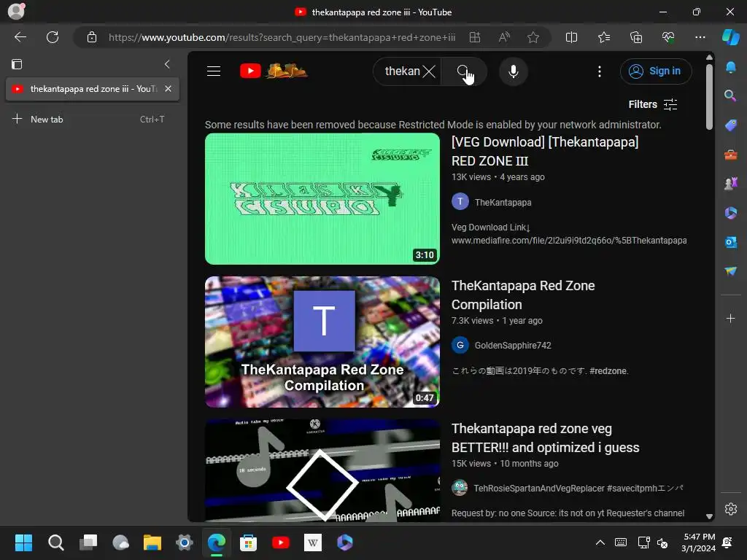Click the YouTube logo home button
Screen dimensions: 747x560
pos(274,71)
